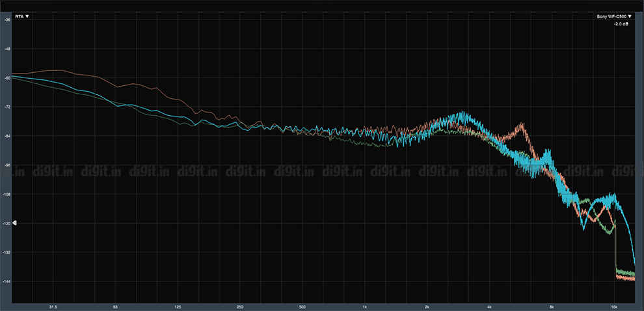Click the 125 Hz frequency axis label
Screen dimensions: 644x311
click(x=178, y=306)
